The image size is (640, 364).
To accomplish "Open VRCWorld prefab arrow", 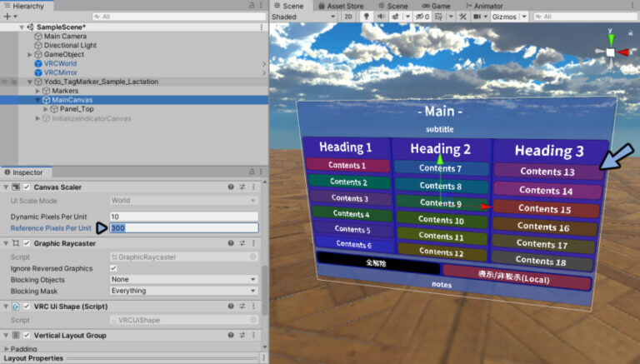I will pyautogui.click(x=264, y=63).
